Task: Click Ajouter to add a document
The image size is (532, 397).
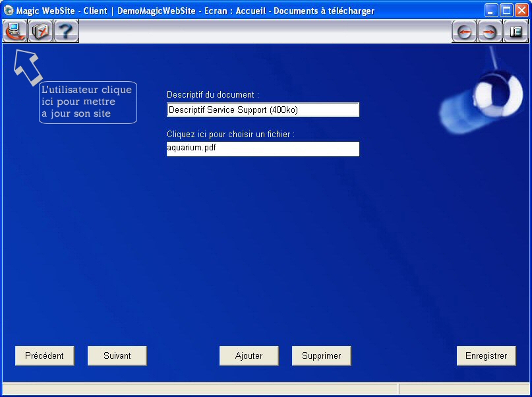Action: (x=249, y=355)
